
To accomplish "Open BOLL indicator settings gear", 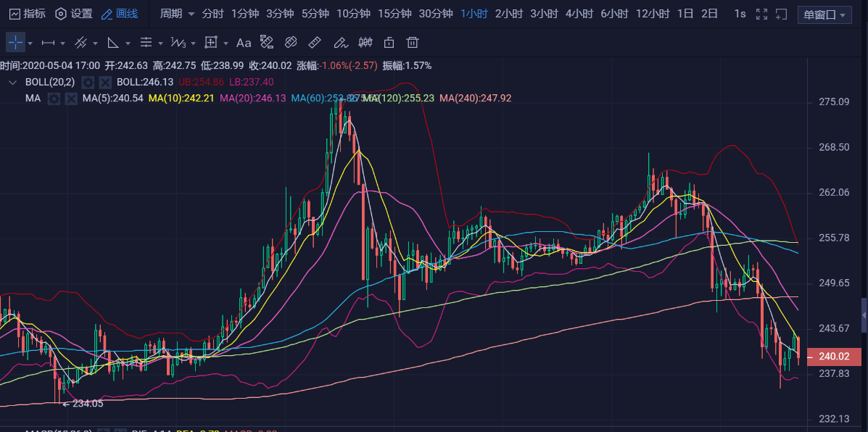I will 88,83.
